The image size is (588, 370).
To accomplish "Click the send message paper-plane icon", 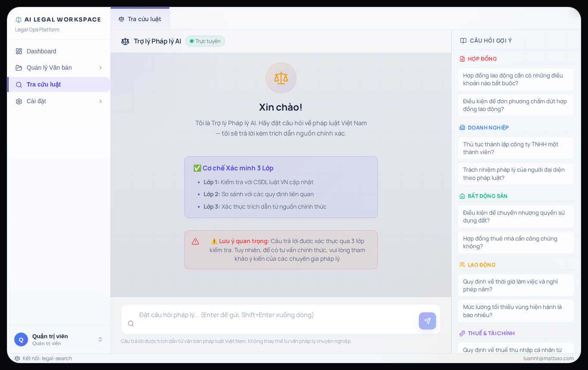I will pos(427,321).
